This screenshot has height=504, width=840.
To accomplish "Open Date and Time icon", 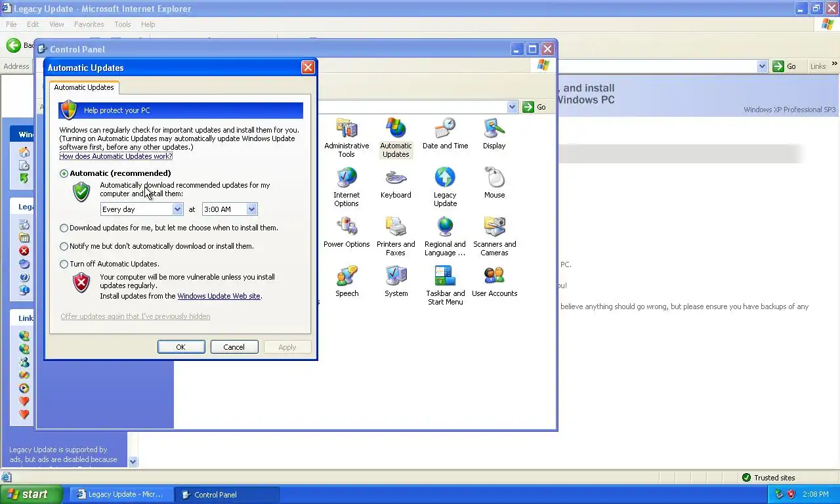I will (x=445, y=134).
